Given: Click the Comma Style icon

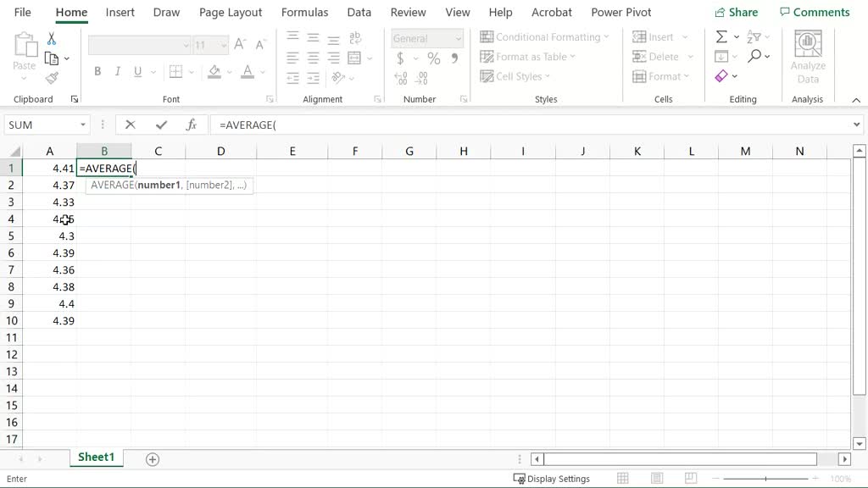Looking at the screenshot, I should pos(454,58).
